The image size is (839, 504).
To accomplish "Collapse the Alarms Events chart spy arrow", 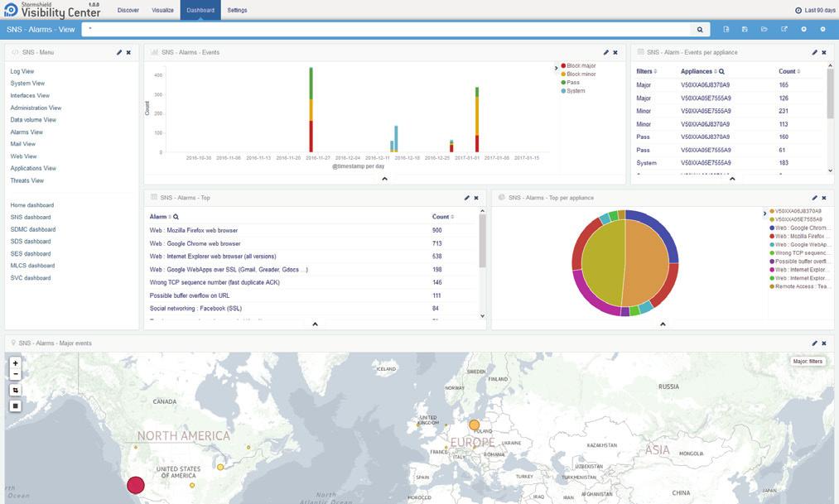I will [x=384, y=179].
